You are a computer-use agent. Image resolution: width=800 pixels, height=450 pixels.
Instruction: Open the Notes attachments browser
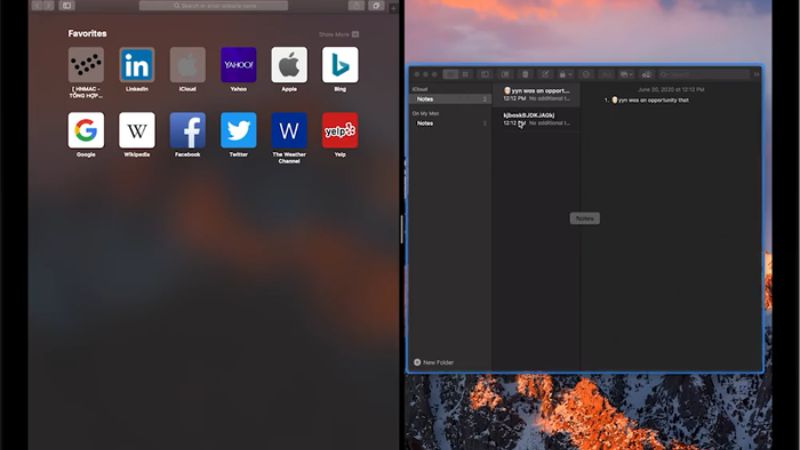point(505,74)
